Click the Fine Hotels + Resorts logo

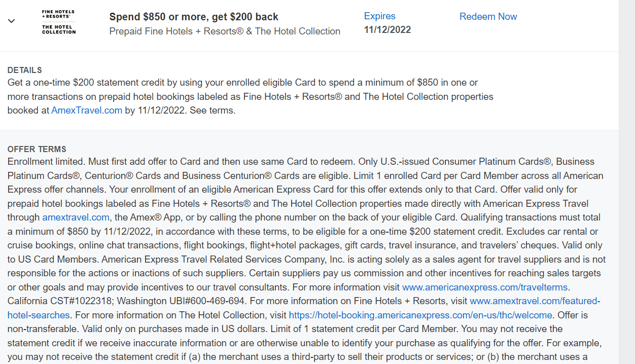coord(58,14)
